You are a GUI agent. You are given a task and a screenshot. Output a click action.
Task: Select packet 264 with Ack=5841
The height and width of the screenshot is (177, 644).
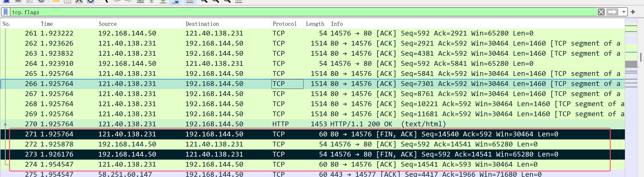click(x=312, y=64)
